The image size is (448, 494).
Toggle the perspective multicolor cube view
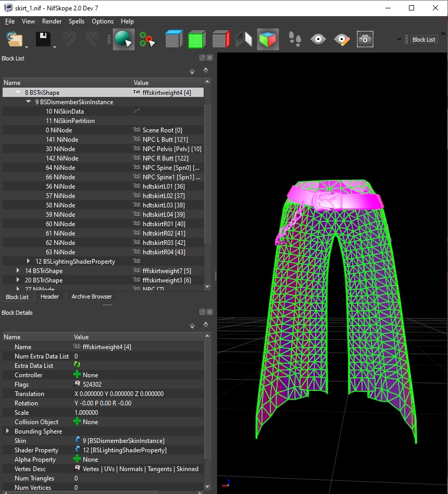tap(268, 40)
